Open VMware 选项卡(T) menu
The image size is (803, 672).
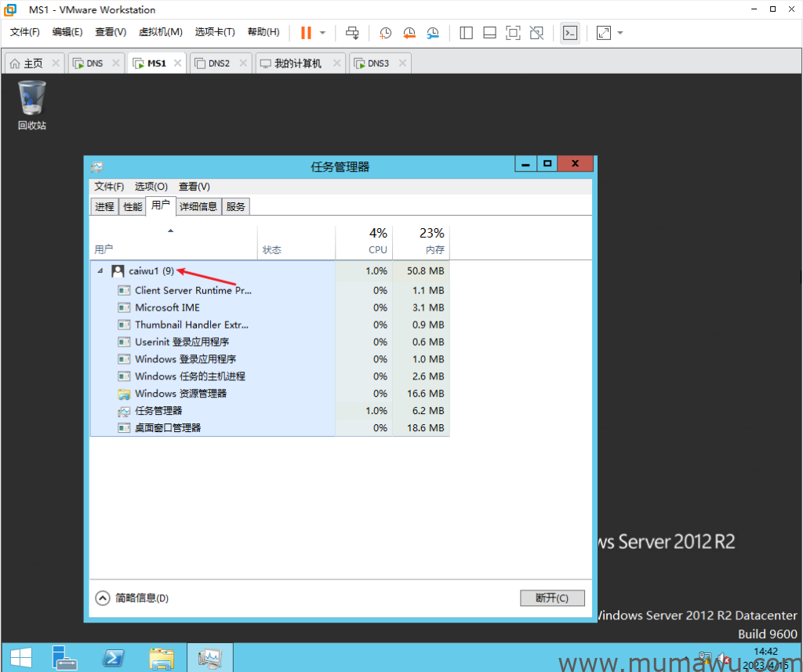215,31
